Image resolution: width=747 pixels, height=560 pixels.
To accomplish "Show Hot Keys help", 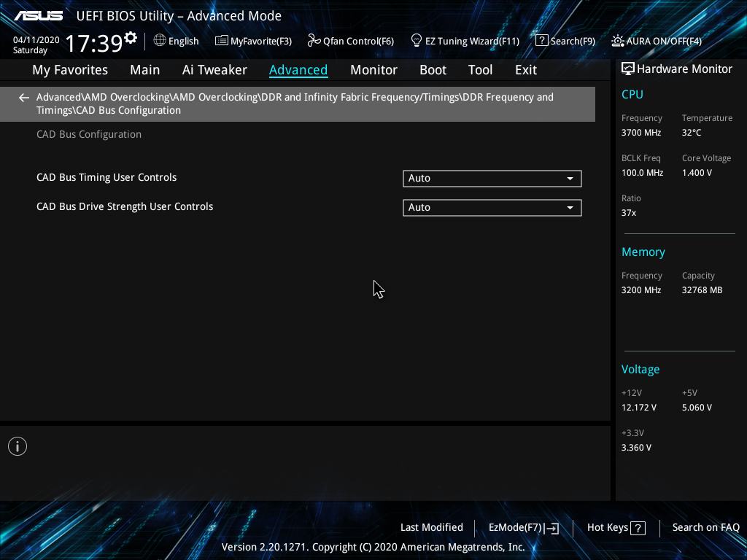I will click(x=616, y=528).
